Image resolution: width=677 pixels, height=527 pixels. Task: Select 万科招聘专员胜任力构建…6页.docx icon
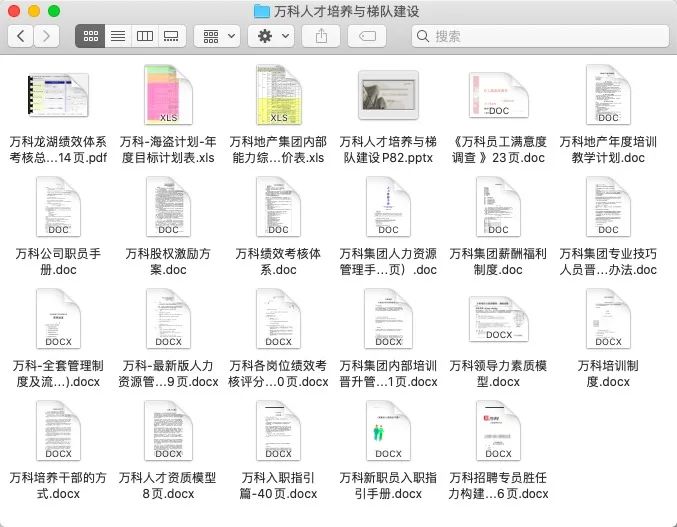tap(498, 431)
